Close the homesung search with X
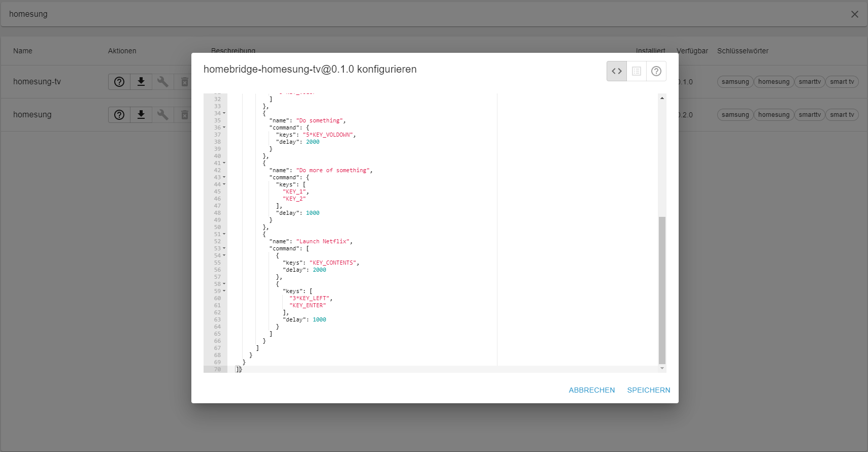This screenshot has height=452, width=868. [x=855, y=14]
